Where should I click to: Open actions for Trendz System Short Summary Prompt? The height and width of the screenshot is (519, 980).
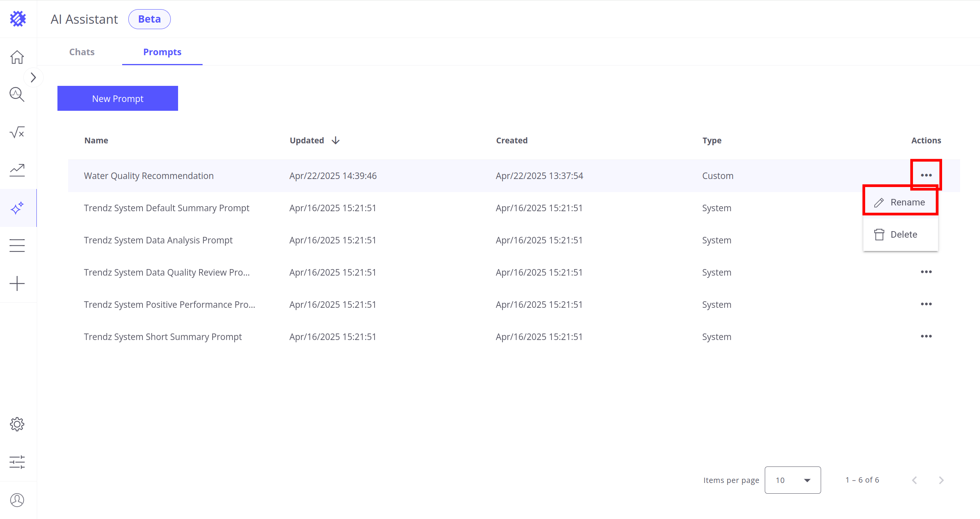pyautogui.click(x=926, y=336)
